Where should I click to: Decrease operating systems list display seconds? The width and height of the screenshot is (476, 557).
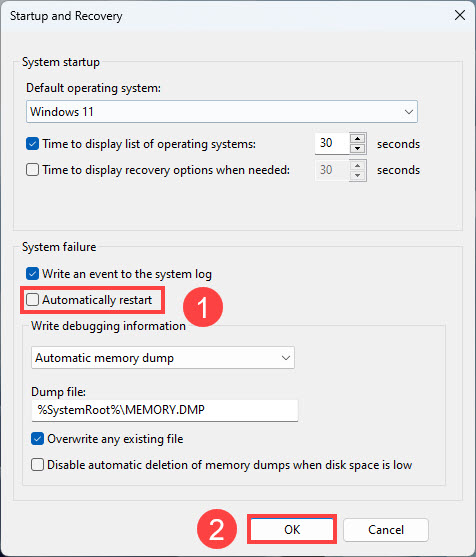pos(358,148)
